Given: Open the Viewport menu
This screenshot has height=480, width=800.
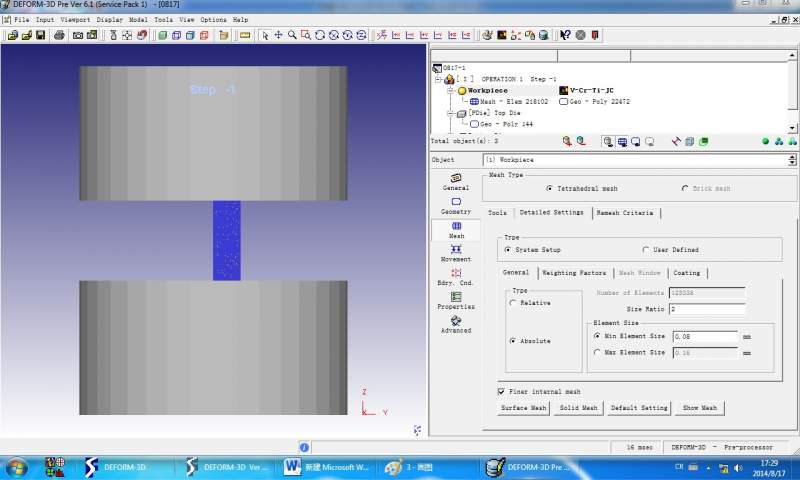Looking at the screenshot, I should tap(76, 19).
